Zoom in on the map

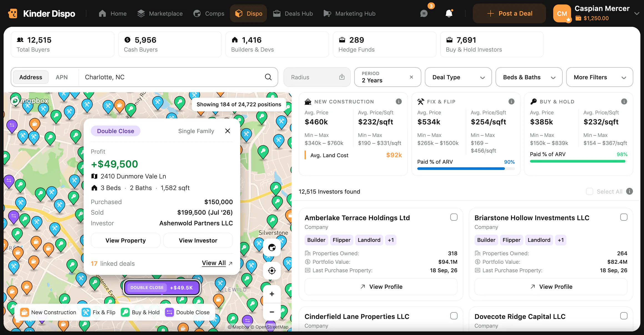[x=272, y=294]
